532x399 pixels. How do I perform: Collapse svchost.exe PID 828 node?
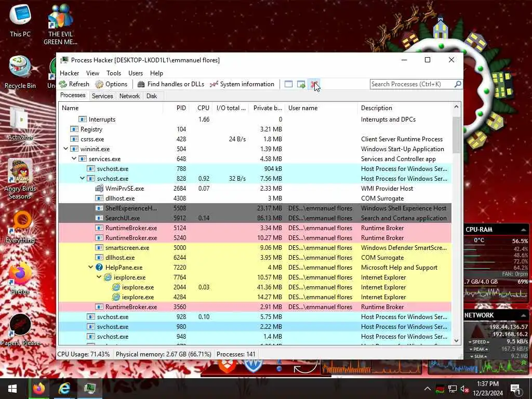coord(82,178)
